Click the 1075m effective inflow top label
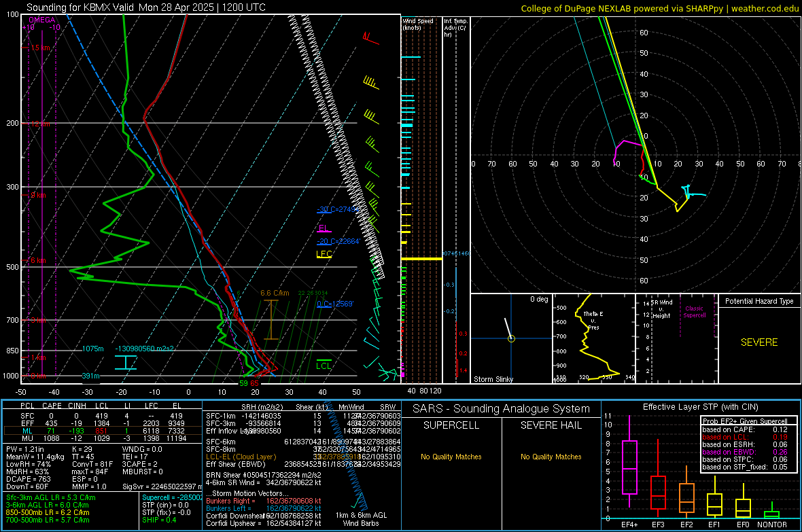Viewport: 802px width, 532px height. point(92,349)
